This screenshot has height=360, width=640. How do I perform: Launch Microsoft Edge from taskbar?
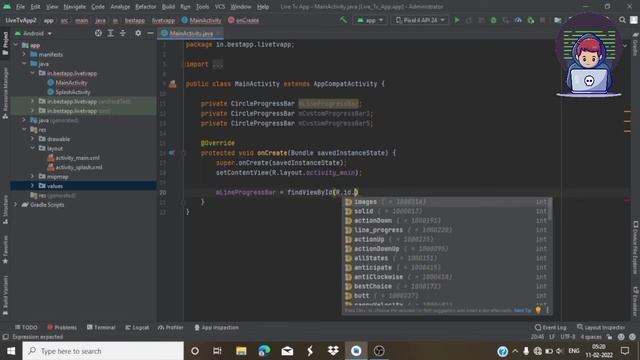pos(264,351)
